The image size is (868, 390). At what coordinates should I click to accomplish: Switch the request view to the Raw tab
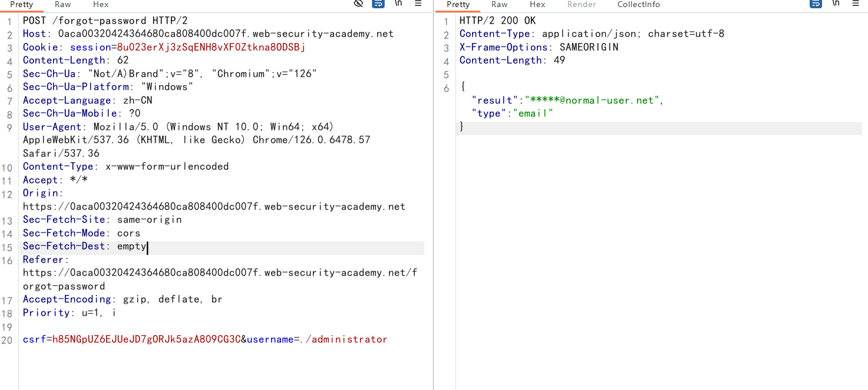62,4
